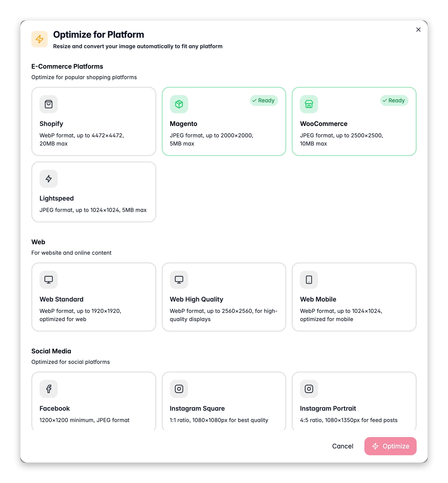Click 'optimized for mobile' description text
The image size is (448, 483).
coord(326,319)
